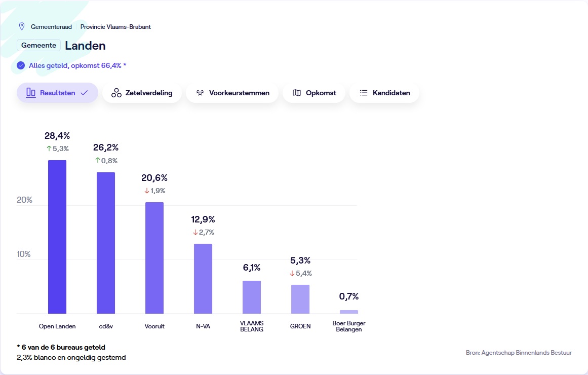The image size is (588, 375).
Task: Click red down arrow next to 2,7%
Action: click(195, 233)
